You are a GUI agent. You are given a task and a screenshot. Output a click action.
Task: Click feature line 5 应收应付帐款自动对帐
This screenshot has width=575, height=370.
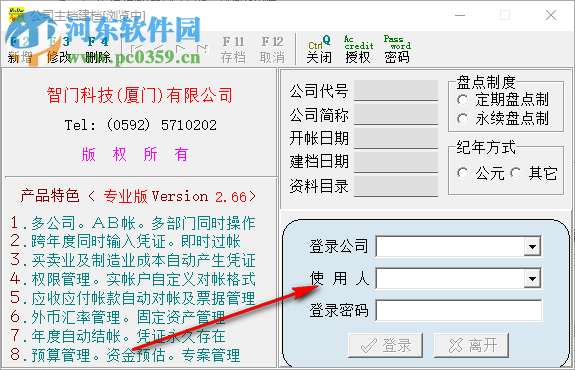133,298
